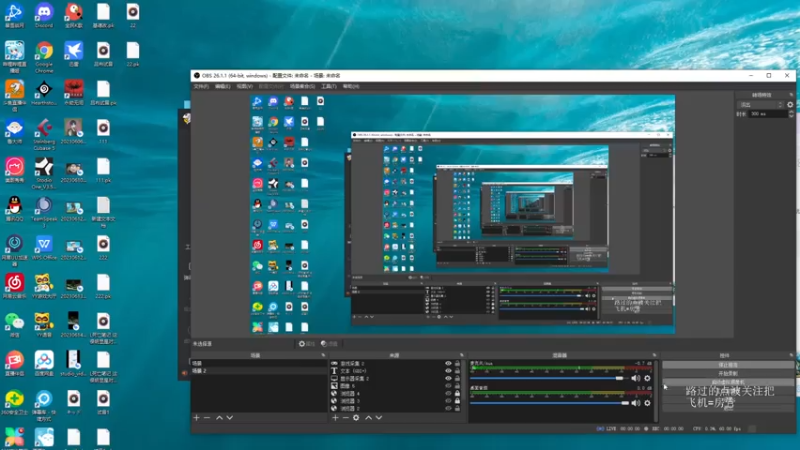This screenshot has width=800, height=450.
Task: Toggle the lock on the 游戏采集 2 source
Action: [457, 363]
